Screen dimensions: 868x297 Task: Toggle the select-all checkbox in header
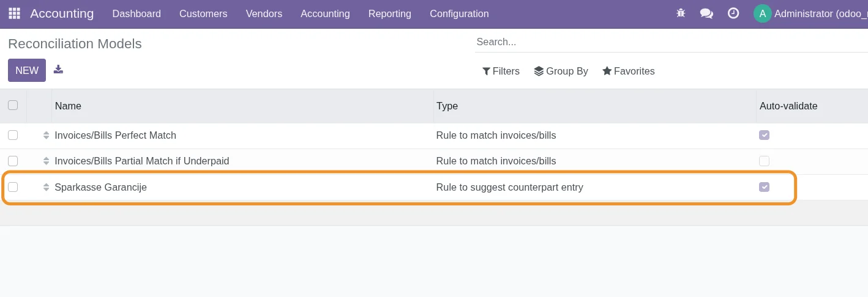pyautogui.click(x=13, y=105)
